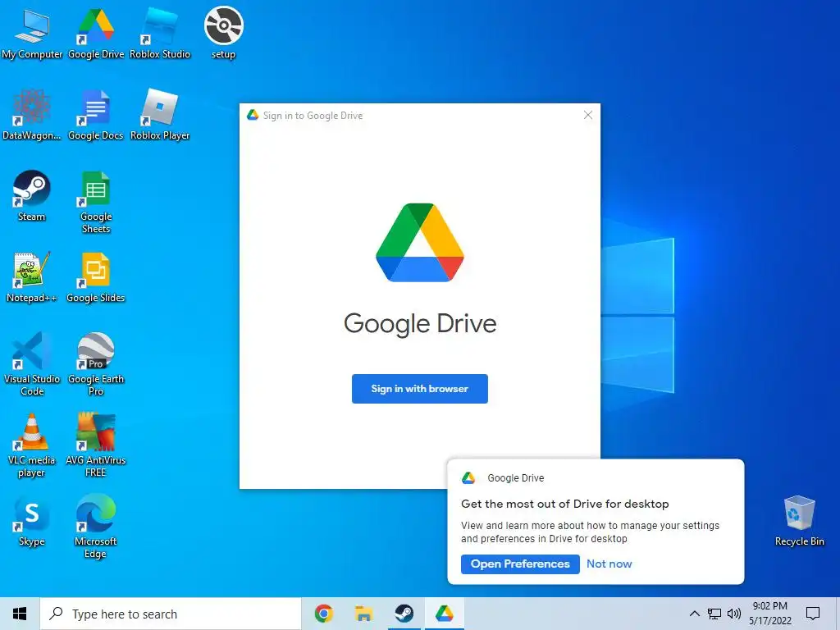Dismiss notification with Not now
Image resolution: width=840 pixels, height=630 pixels.
coord(609,564)
